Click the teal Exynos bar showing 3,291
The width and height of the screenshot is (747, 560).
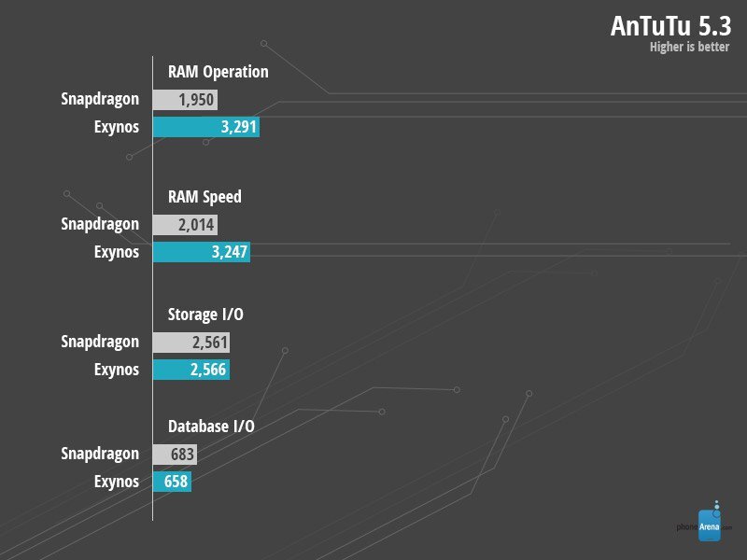tap(206, 128)
